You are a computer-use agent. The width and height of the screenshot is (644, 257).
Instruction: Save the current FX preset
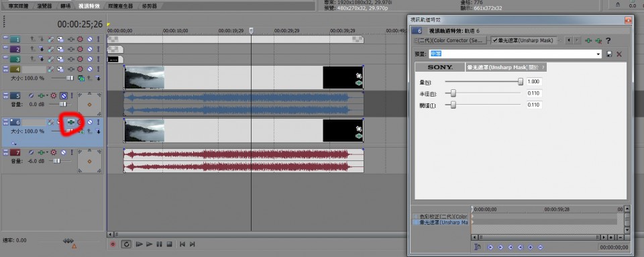(609, 54)
